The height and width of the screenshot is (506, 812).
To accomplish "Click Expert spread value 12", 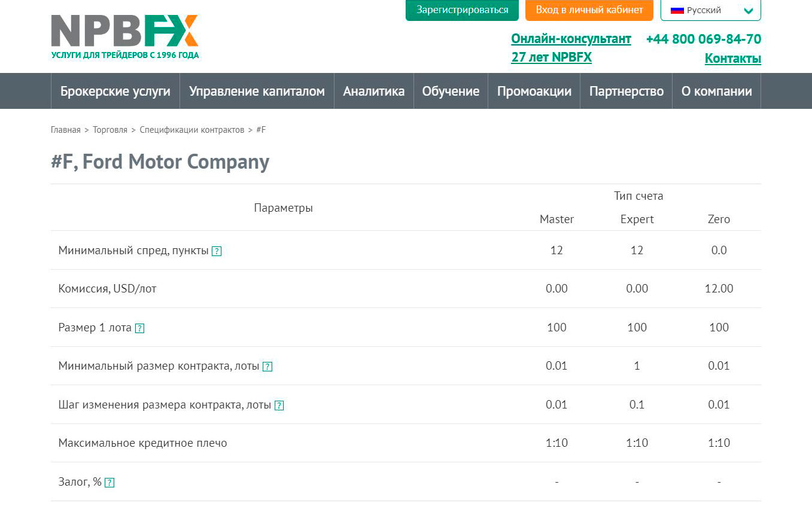I will [x=637, y=251].
